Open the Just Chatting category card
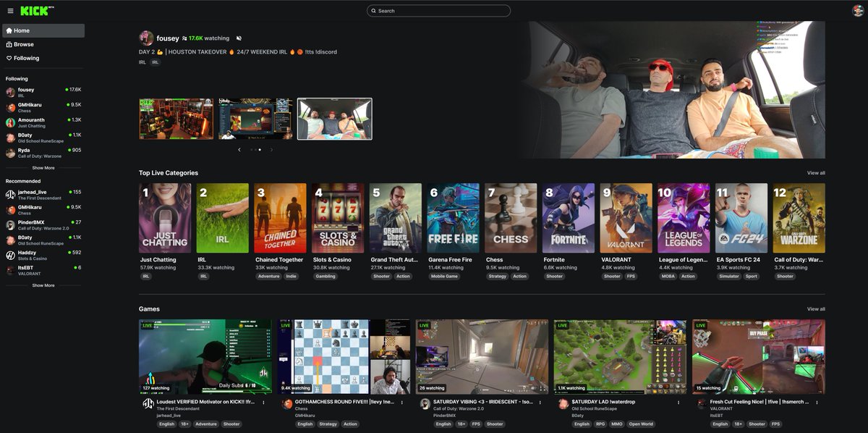 [165, 218]
